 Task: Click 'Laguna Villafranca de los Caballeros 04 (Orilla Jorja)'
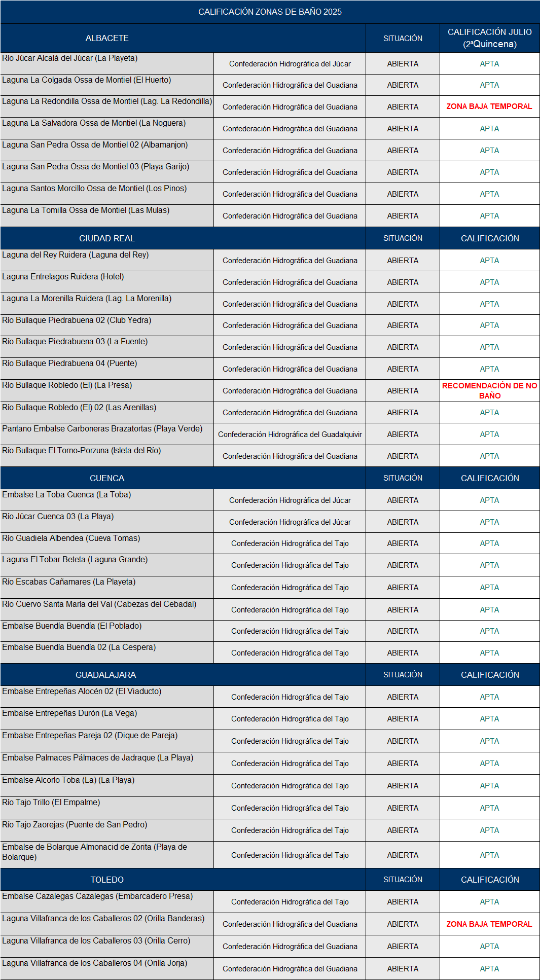[x=95, y=963]
